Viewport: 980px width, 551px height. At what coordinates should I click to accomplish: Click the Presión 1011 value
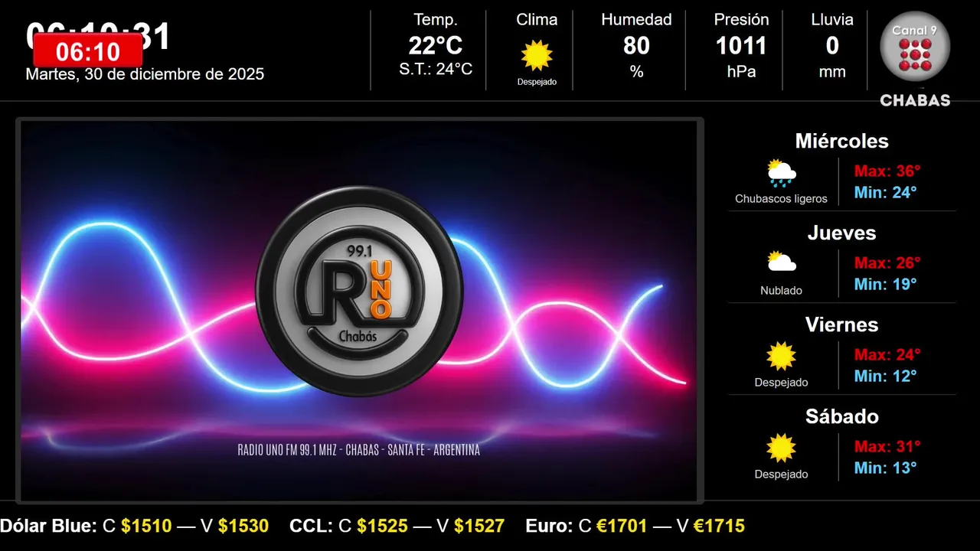point(741,46)
